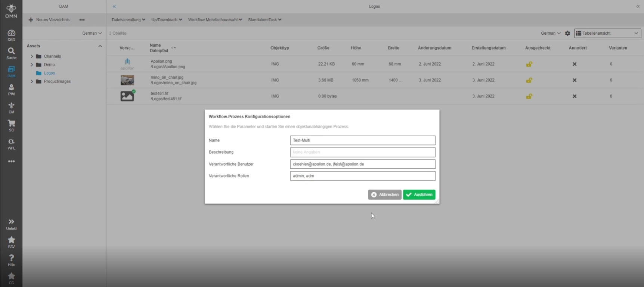Click the mino_on_chair.jpg preview thumbnail

[127, 80]
